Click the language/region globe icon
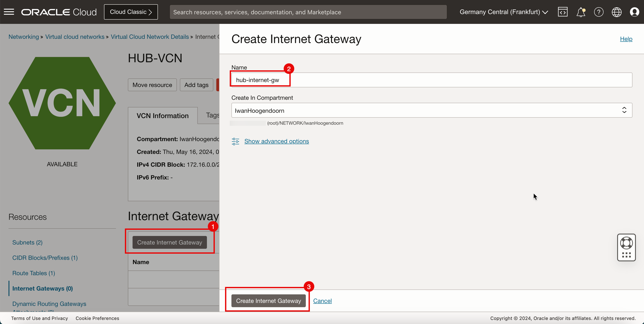The height and width of the screenshot is (324, 644). point(617,12)
